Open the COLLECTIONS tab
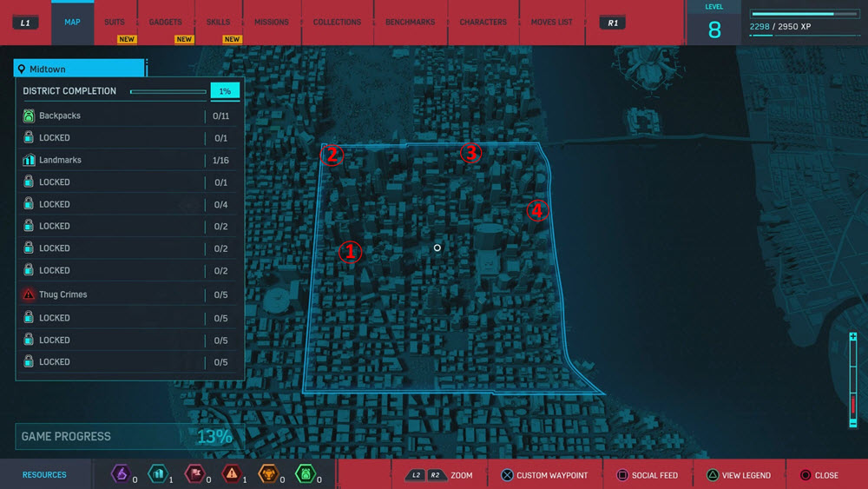The height and width of the screenshot is (489, 868). tap(337, 23)
